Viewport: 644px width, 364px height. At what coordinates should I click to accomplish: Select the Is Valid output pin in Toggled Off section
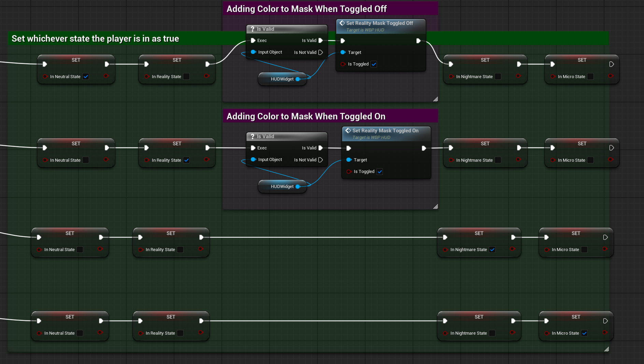click(320, 40)
